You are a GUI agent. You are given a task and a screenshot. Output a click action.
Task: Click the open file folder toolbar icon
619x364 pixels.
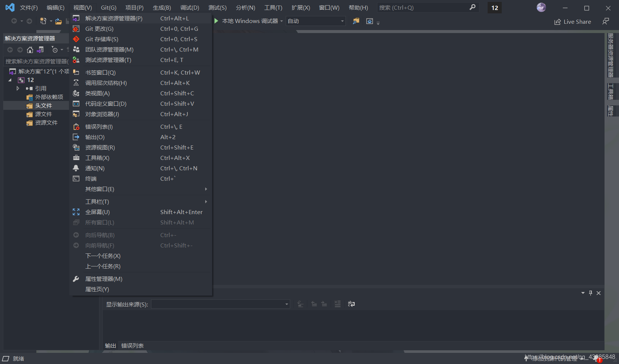[58, 22]
